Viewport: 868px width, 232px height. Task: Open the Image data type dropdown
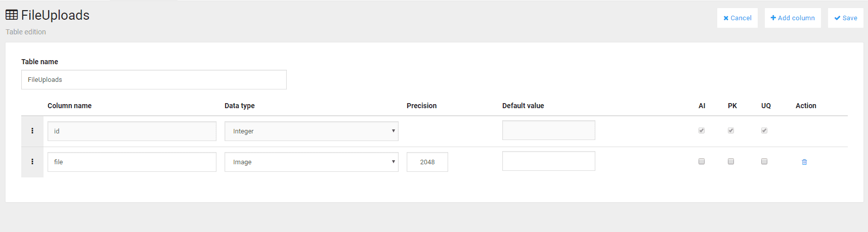tap(311, 162)
